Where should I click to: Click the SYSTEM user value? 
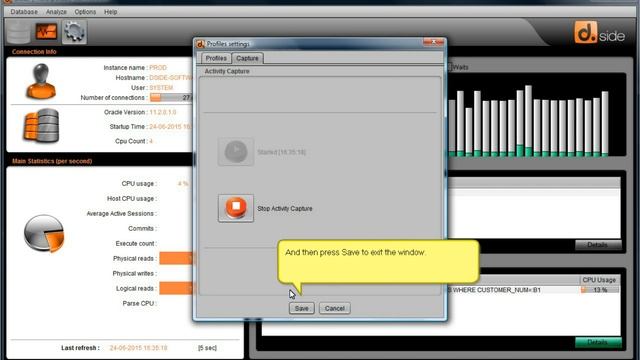click(161, 88)
